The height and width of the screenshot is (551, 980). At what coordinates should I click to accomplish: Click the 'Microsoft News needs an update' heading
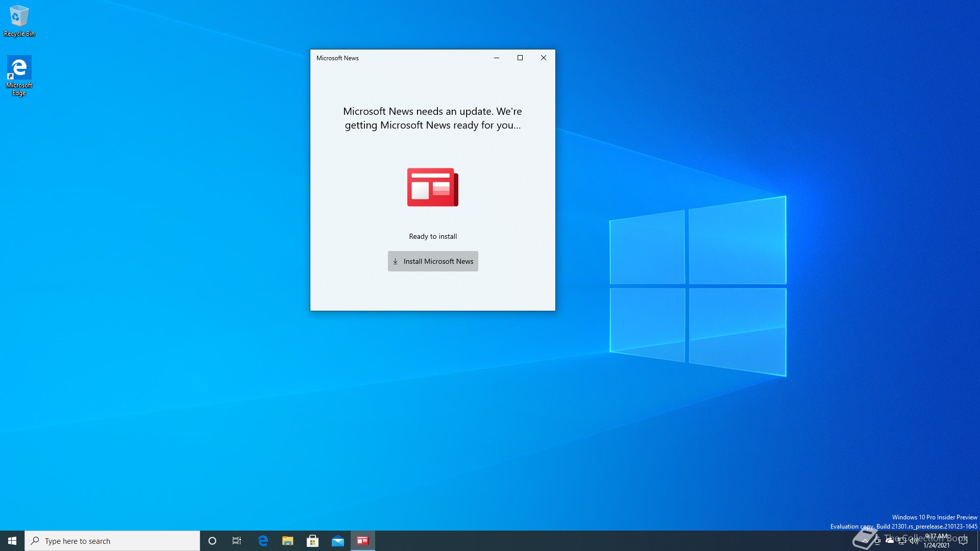433,118
